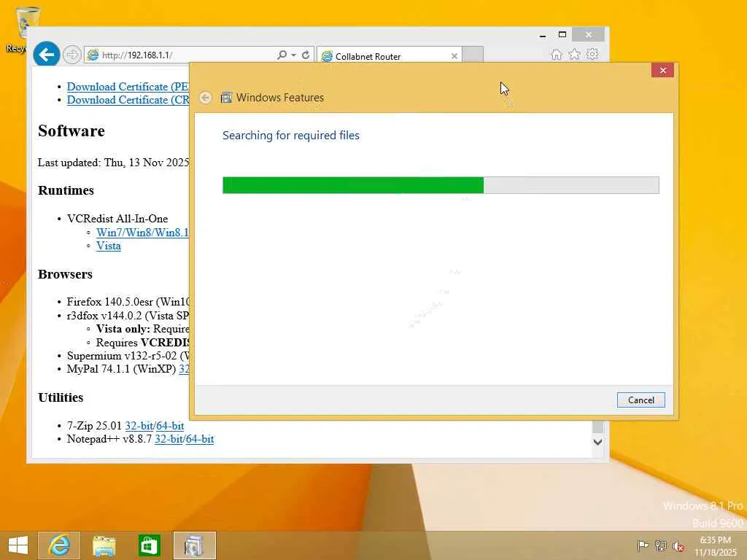Open favorites star icon
This screenshot has height=560, width=747.
(575, 54)
